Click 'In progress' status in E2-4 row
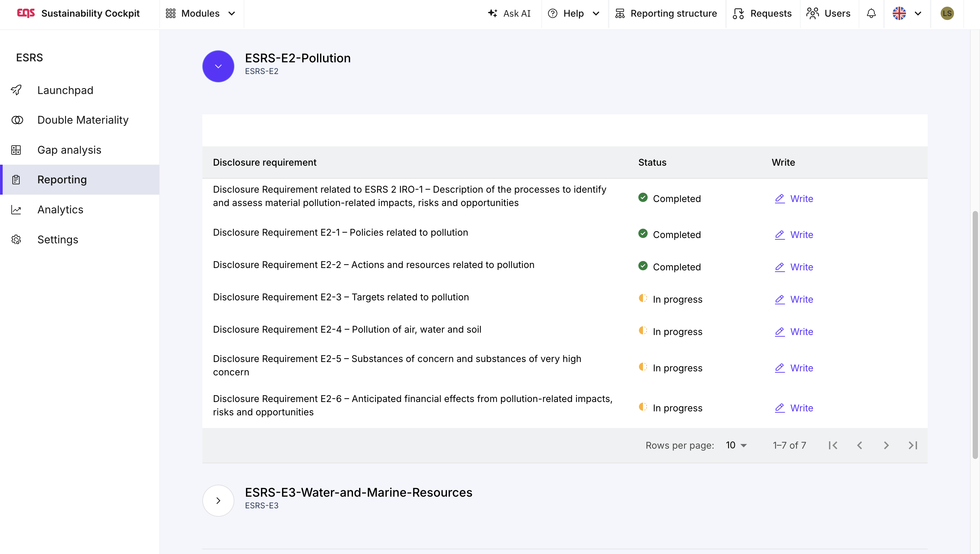Image resolution: width=980 pixels, height=554 pixels. (678, 332)
